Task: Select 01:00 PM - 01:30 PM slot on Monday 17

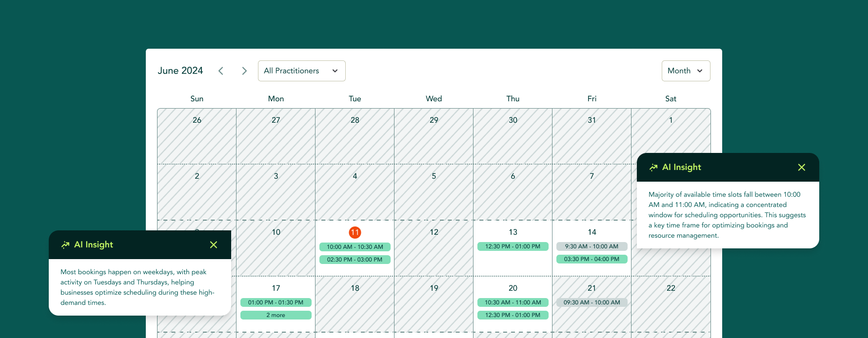Action: (x=276, y=302)
